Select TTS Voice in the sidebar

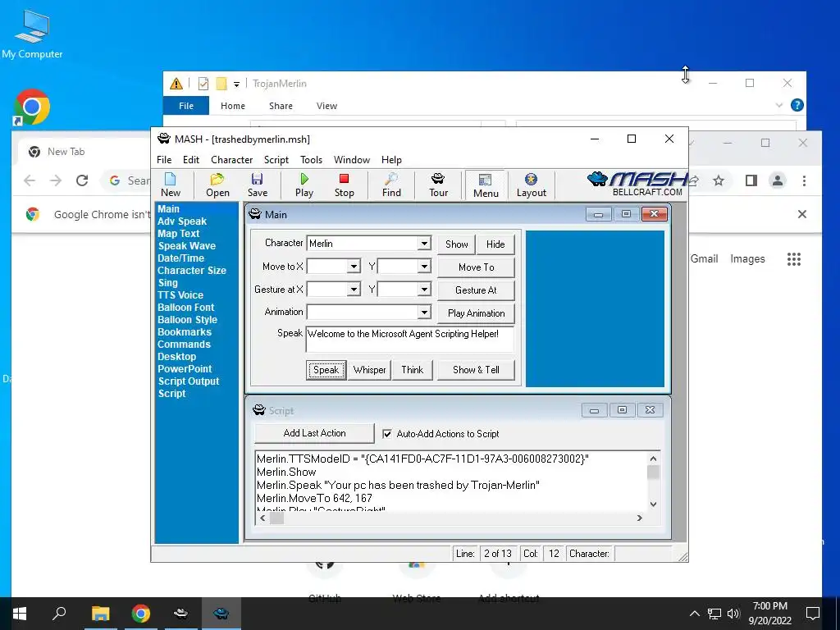[180, 295]
